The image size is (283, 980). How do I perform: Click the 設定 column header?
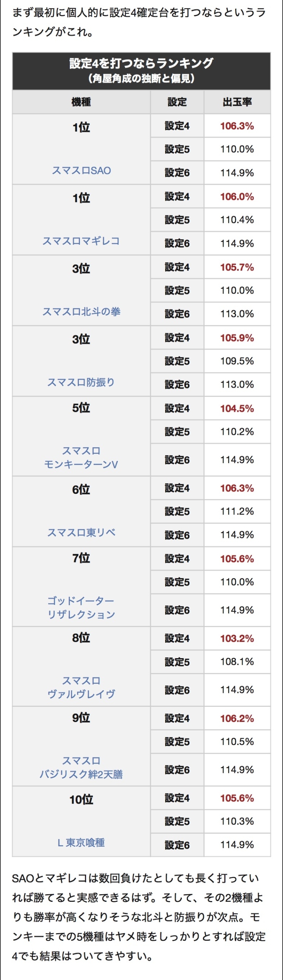(177, 102)
